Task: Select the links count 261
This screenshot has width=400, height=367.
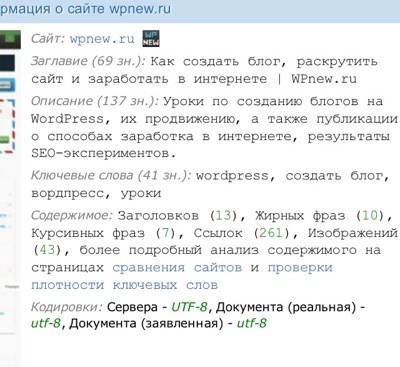Action: pos(271,233)
